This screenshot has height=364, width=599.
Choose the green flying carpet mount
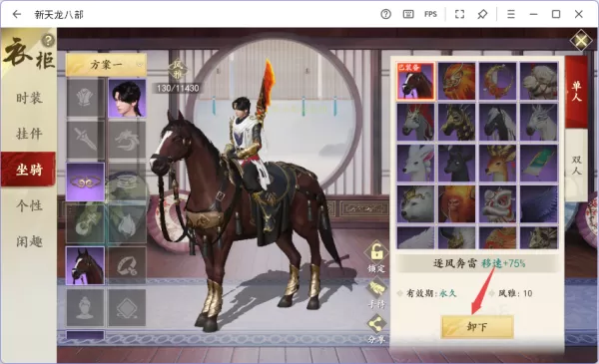click(x=539, y=164)
